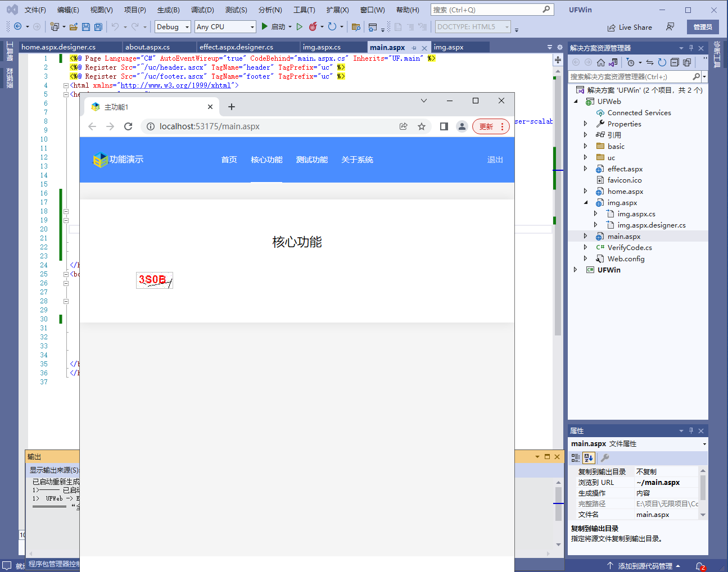The image size is (728, 572).
Task: Click the Undo arrow icon in toolbar
Action: coord(115,26)
